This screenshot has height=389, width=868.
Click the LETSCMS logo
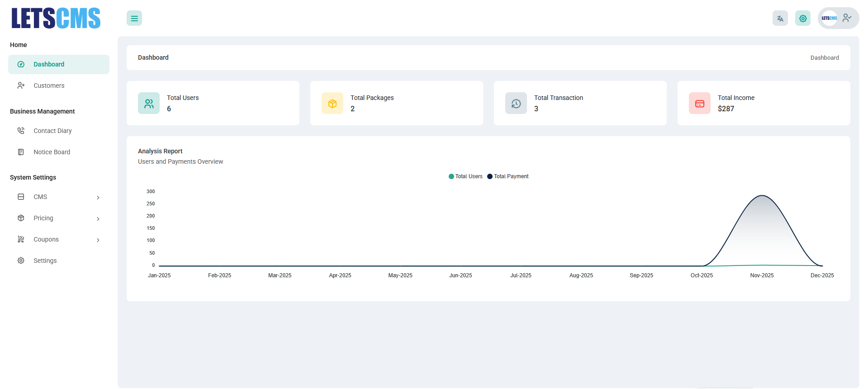(x=56, y=19)
